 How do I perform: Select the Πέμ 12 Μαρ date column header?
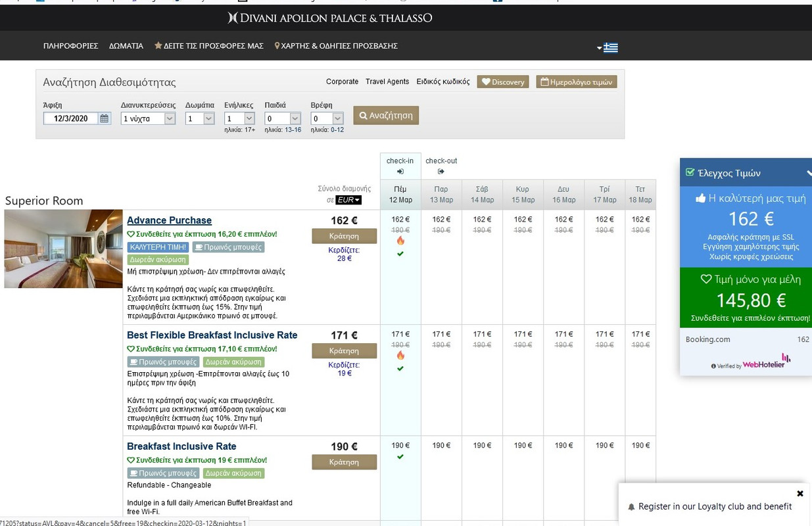(x=400, y=195)
